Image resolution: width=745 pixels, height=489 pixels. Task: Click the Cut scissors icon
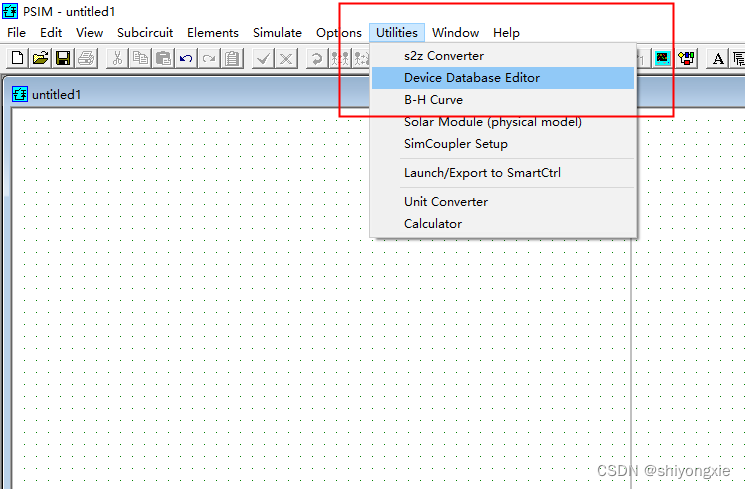click(x=117, y=58)
